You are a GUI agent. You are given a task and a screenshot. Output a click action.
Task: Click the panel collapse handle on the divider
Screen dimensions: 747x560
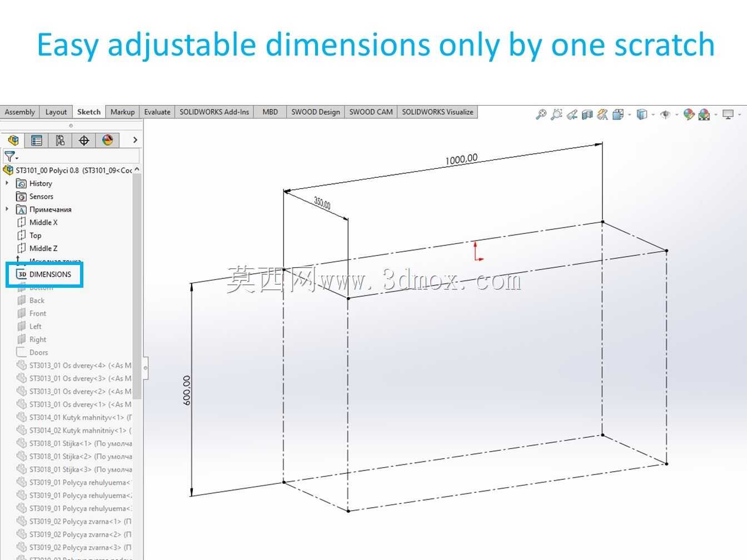tap(146, 367)
